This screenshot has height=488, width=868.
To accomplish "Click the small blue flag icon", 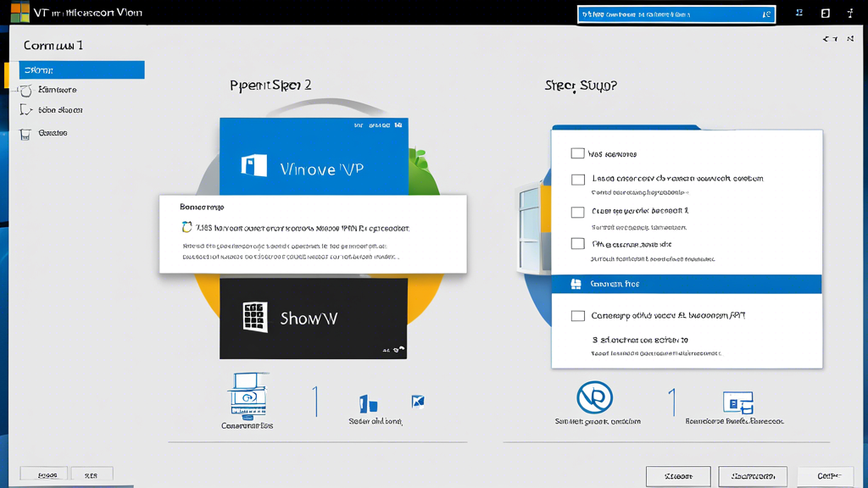I will pos(417,402).
